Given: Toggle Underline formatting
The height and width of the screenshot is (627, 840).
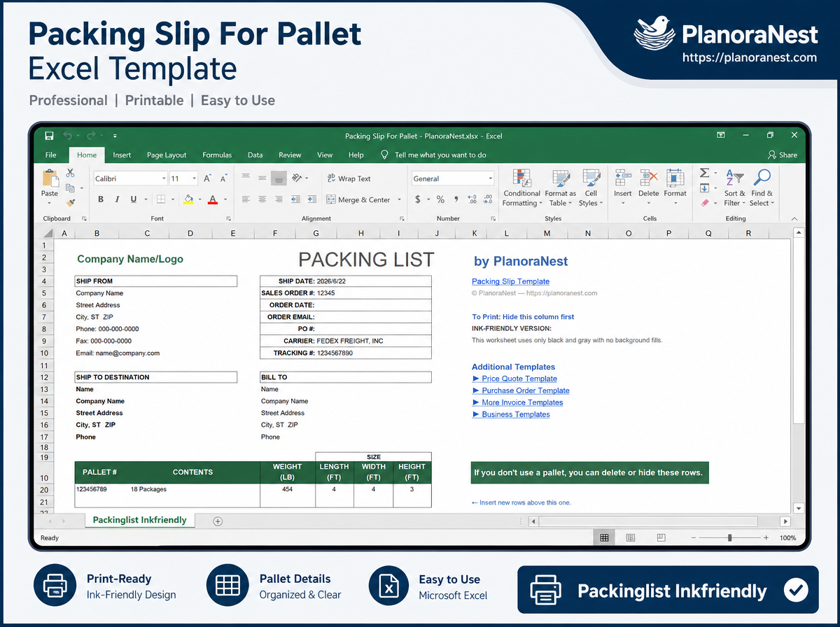Looking at the screenshot, I should coord(134,199).
